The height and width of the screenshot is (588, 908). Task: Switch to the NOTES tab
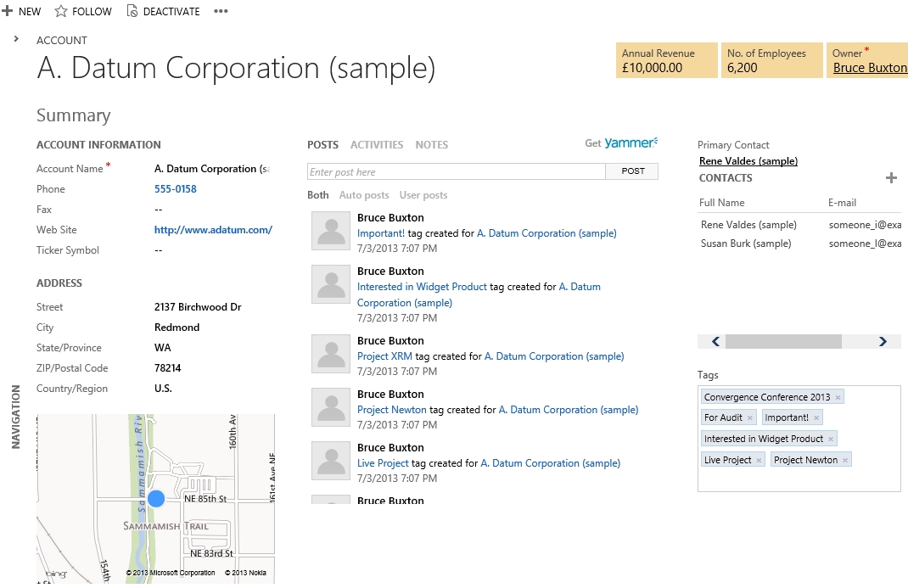431,145
